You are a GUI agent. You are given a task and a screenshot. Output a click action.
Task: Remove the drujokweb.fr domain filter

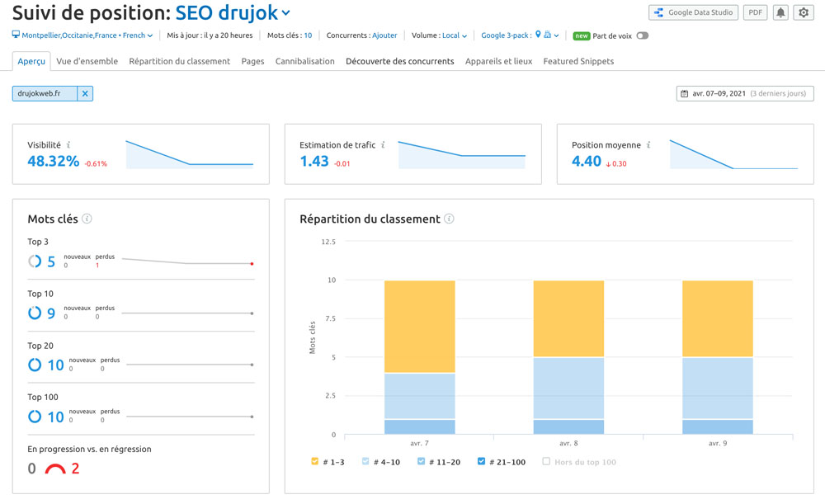point(85,94)
